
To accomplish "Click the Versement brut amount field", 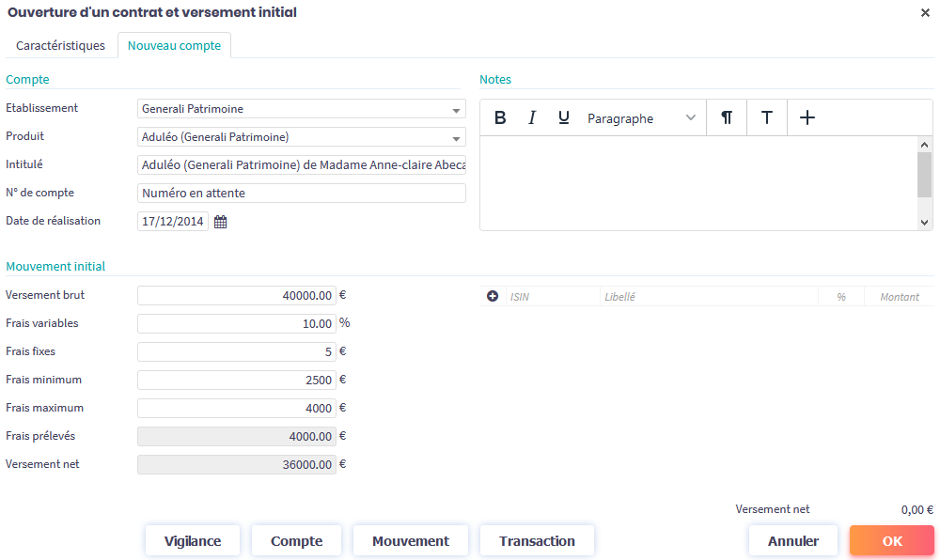I will tap(236, 296).
